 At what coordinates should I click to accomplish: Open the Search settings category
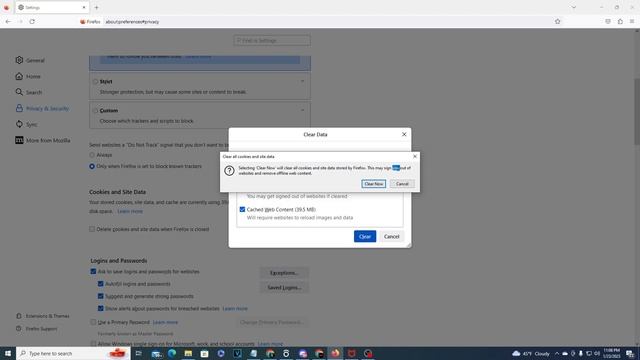29,92
